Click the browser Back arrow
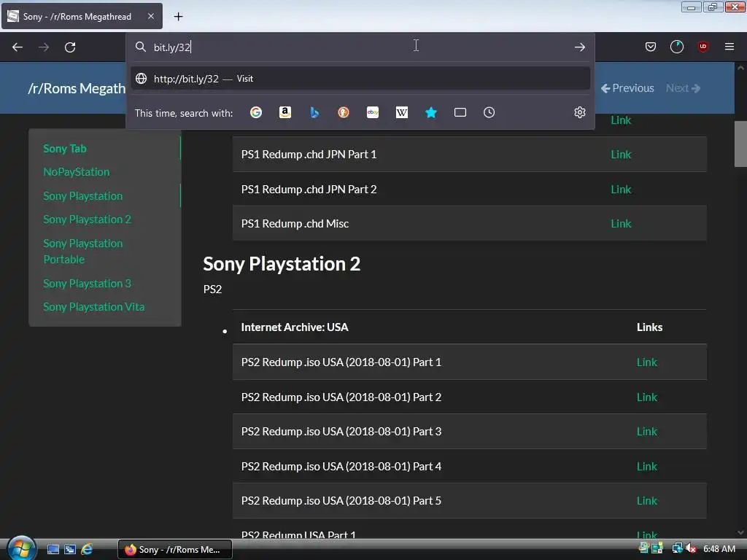 point(18,47)
